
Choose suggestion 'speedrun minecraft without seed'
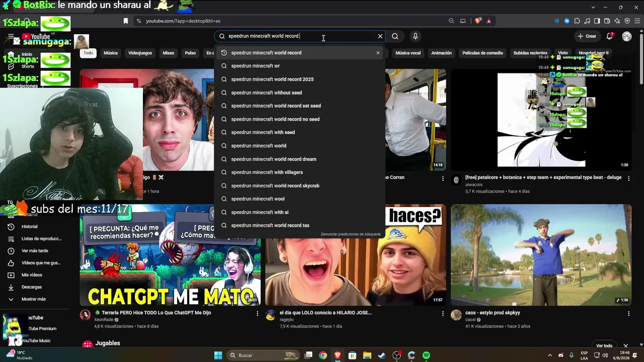[300, 93]
